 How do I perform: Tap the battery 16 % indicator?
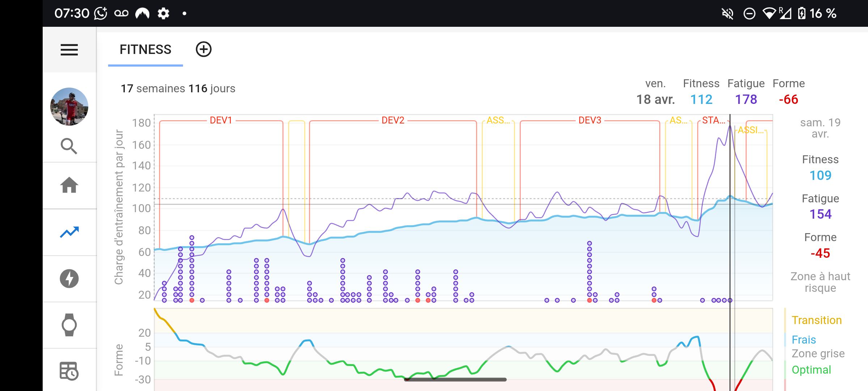coord(817,13)
